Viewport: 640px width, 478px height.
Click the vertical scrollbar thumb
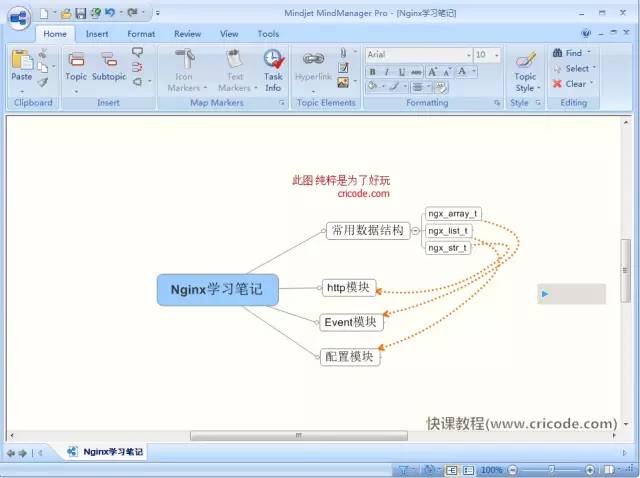click(626, 270)
